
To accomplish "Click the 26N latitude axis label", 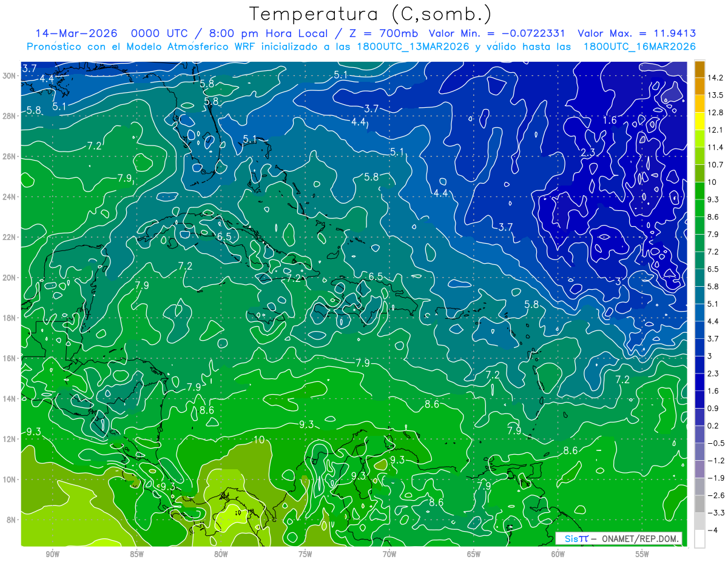I will [9, 156].
